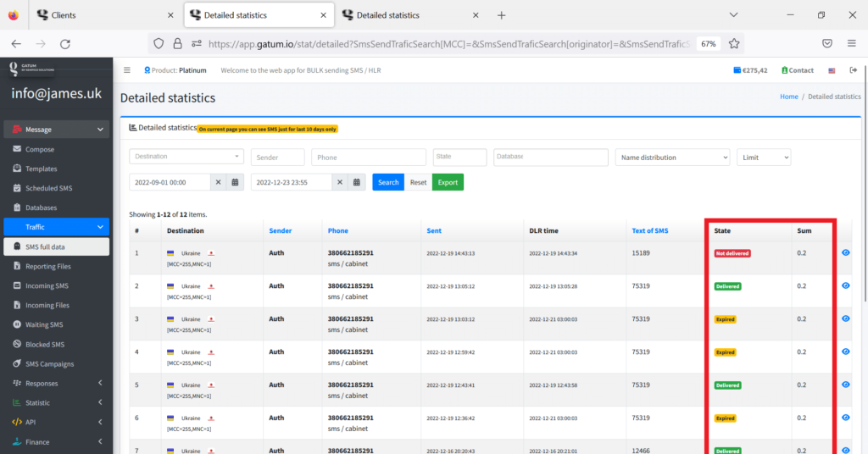The width and height of the screenshot is (868, 454).
Task: Clear the 2022-12-23 end date
Action: coord(340,182)
